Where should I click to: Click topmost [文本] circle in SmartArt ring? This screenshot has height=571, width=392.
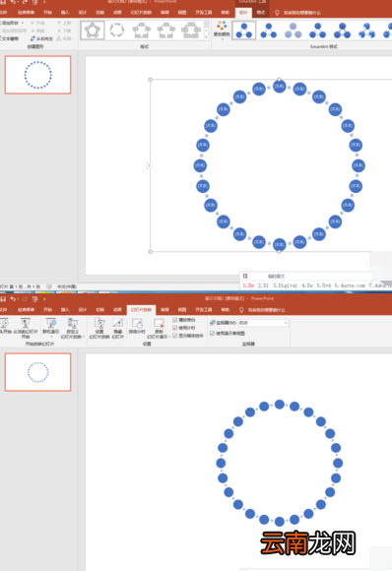pyautogui.click(x=279, y=87)
